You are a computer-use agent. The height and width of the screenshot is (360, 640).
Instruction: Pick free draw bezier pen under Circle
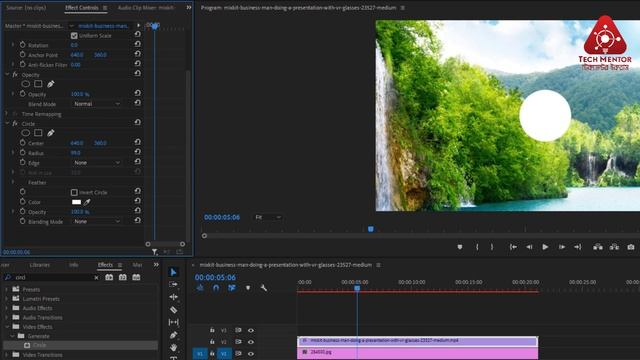click(51, 133)
